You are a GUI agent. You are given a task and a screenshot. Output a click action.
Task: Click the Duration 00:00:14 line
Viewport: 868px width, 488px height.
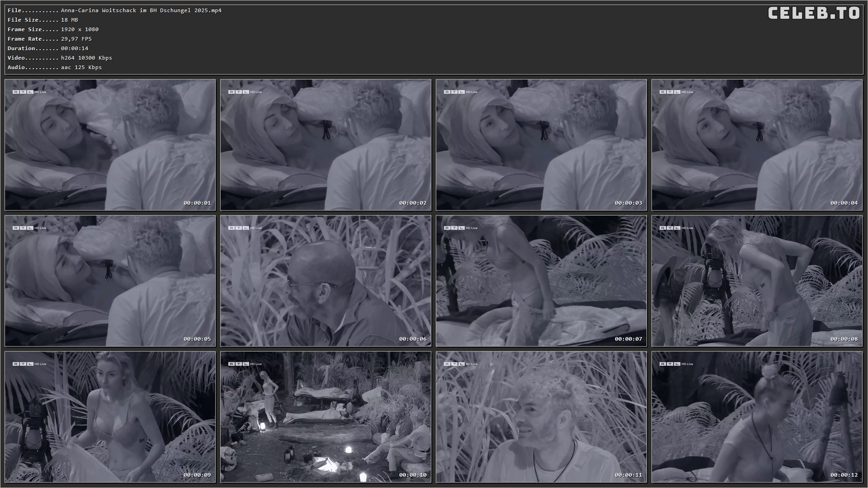48,48
